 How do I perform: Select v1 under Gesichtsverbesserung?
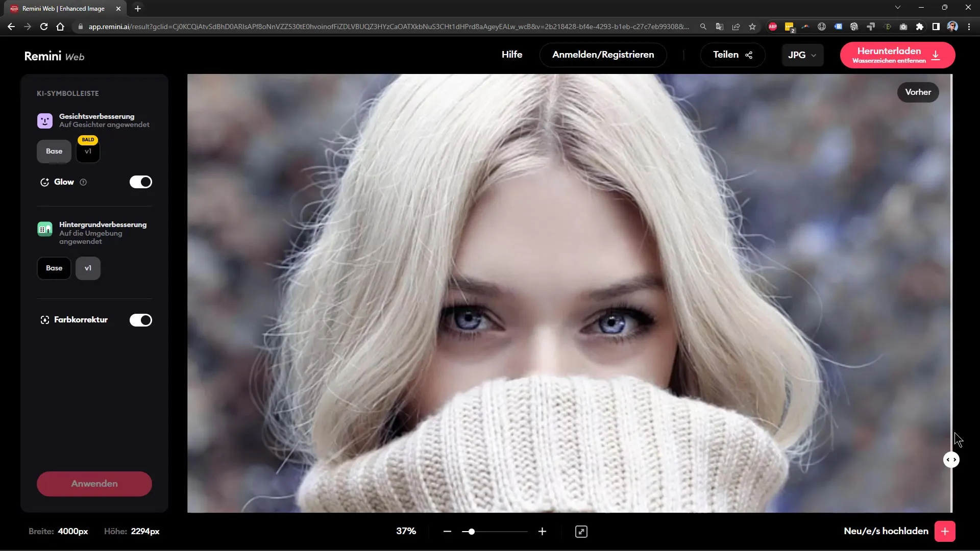(88, 152)
